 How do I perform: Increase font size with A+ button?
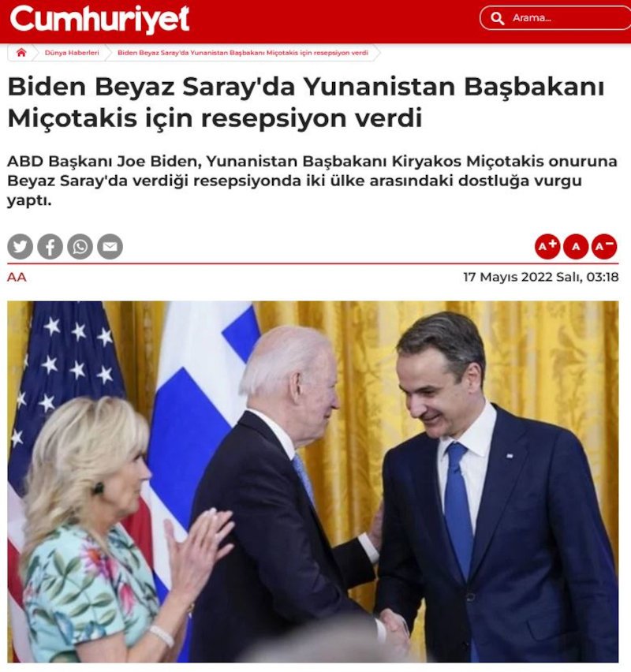coord(547,246)
